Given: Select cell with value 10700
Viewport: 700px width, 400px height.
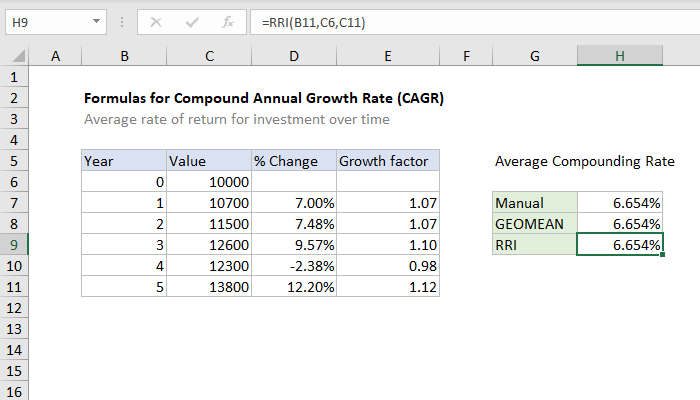Looking at the screenshot, I should click(209, 203).
